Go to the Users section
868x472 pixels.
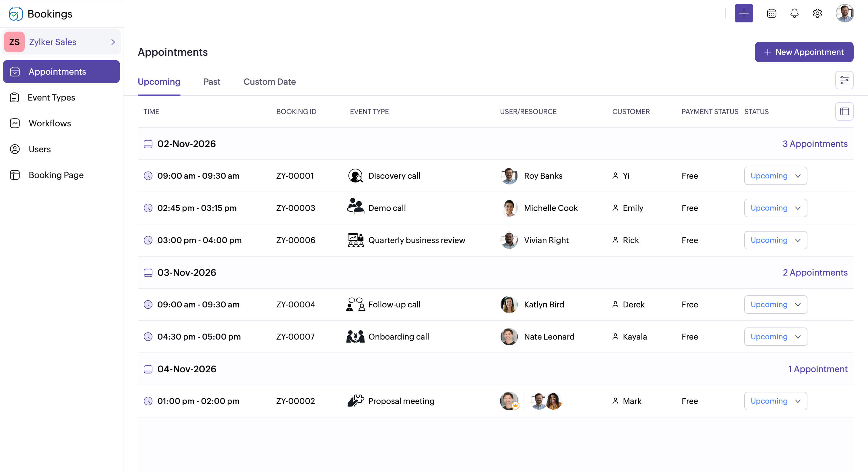click(39, 149)
